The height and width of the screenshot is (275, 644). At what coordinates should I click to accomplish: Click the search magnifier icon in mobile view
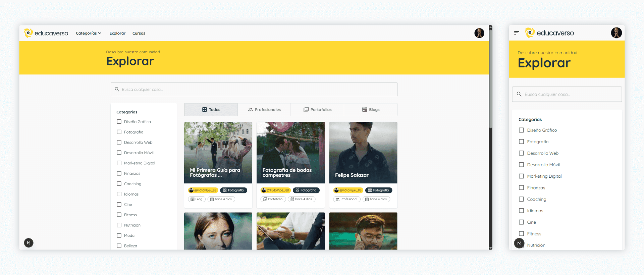(x=519, y=94)
